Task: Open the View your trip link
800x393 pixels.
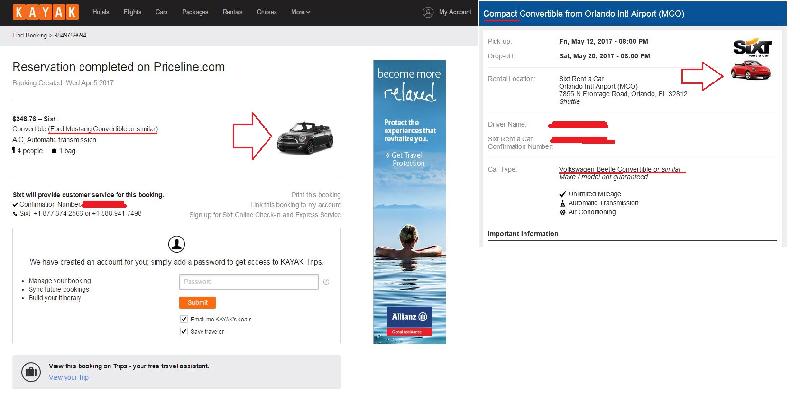Action: coord(68,378)
